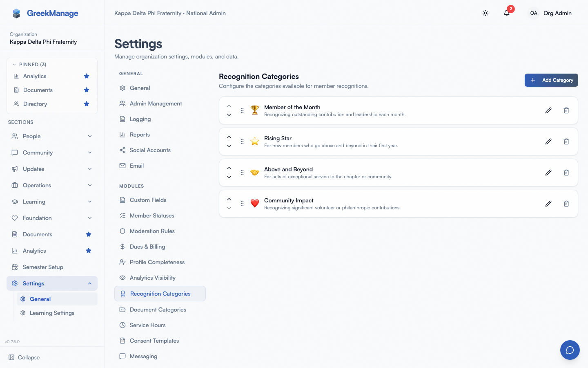Edit the Rising Star category

pos(548,141)
